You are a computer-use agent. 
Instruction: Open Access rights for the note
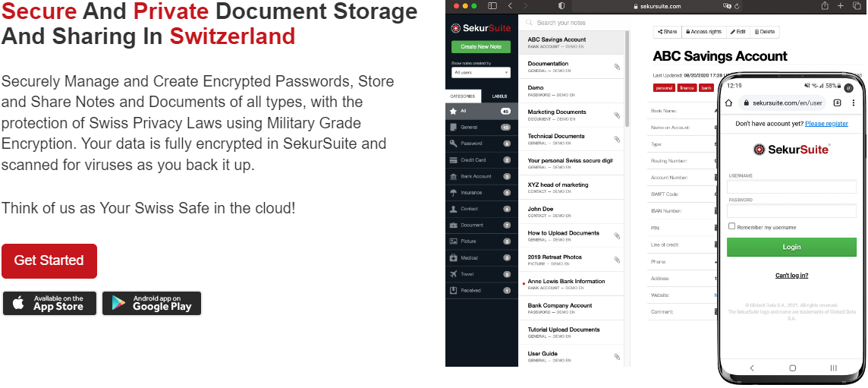703,32
